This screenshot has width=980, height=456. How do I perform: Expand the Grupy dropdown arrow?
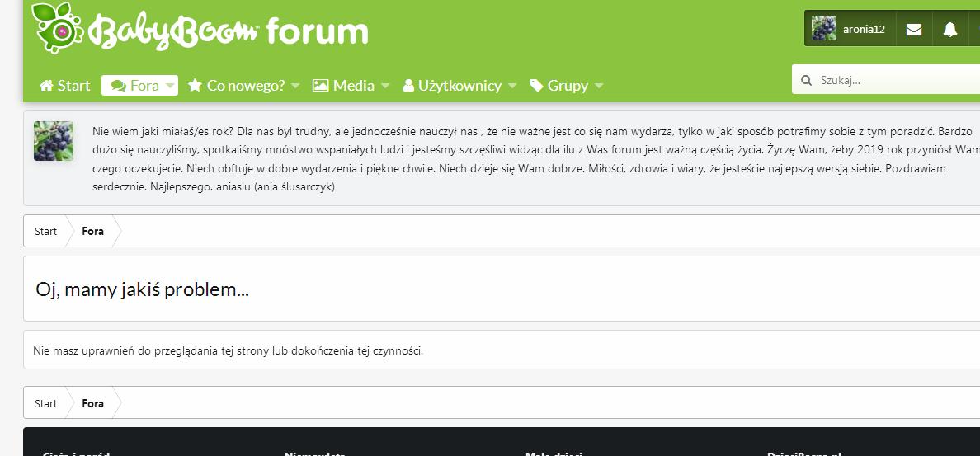pyautogui.click(x=599, y=86)
